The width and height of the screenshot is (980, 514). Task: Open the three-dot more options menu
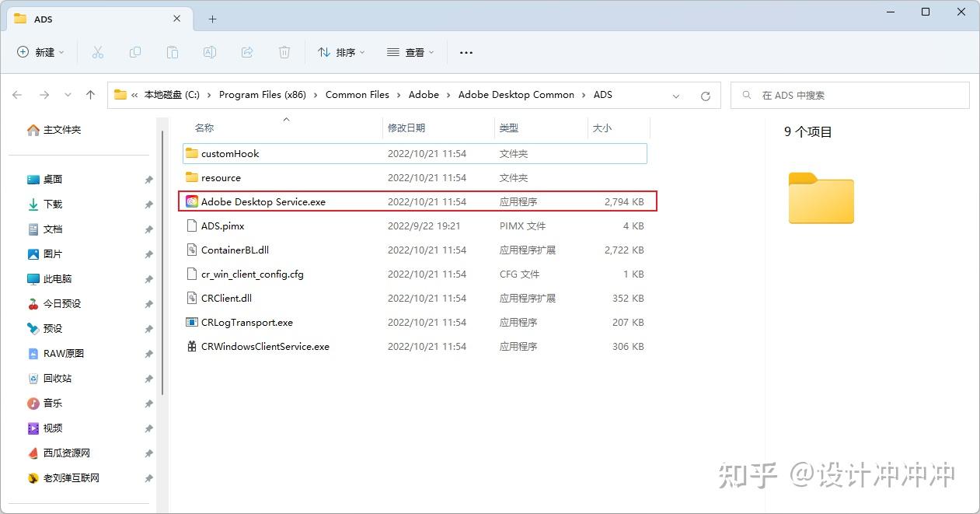pyautogui.click(x=466, y=52)
